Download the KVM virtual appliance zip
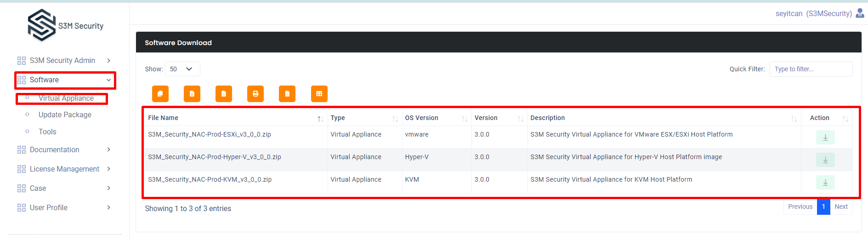Viewport: 868px width, 241px height. point(825,183)
